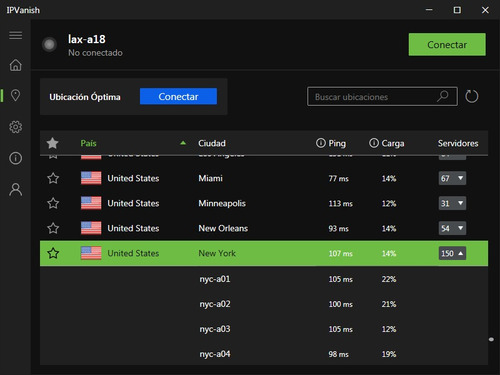500x375 pixels.
Task: Favorite the Miami server location
Action: pos(53,178)
